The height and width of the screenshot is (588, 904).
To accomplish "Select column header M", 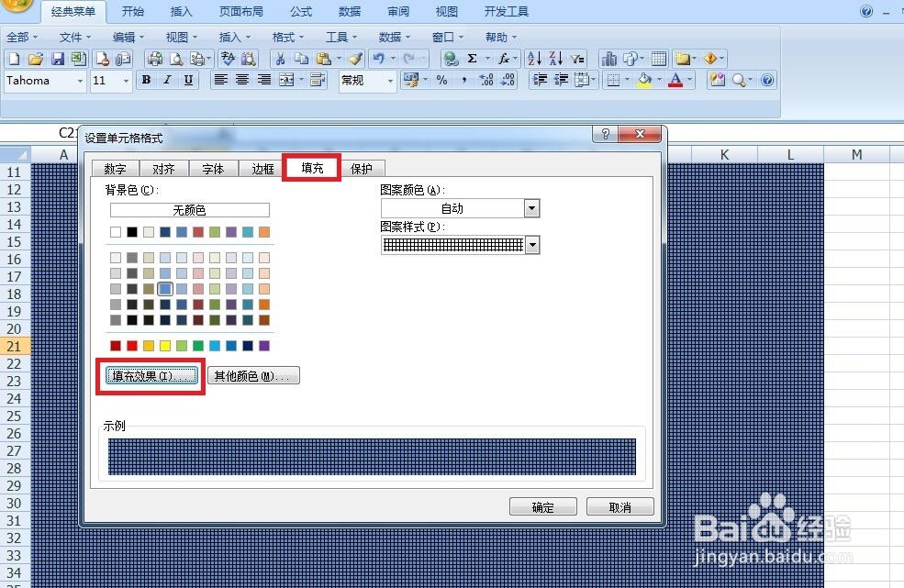I will pyautogui.click(x=856, y=154).
